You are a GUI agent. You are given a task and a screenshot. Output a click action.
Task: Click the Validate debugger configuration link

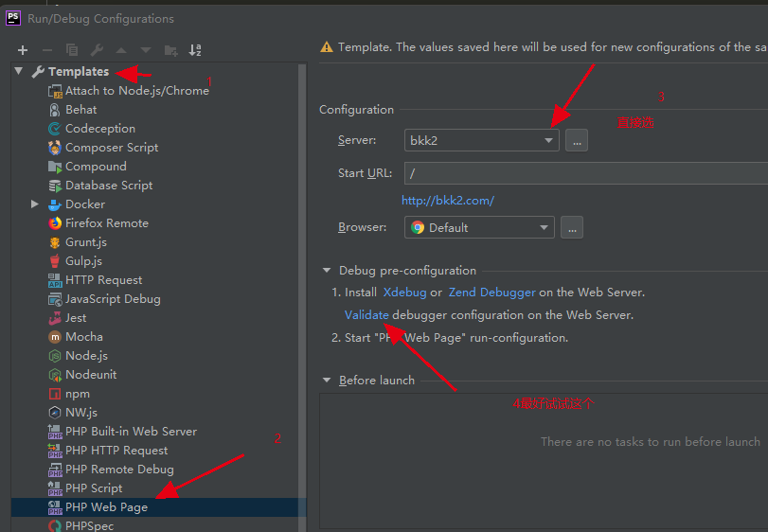point(366,314)
